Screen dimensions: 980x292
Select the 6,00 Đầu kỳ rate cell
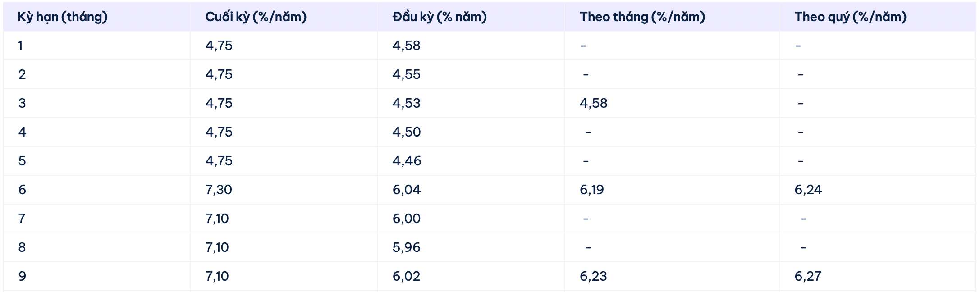pos(406,219)
